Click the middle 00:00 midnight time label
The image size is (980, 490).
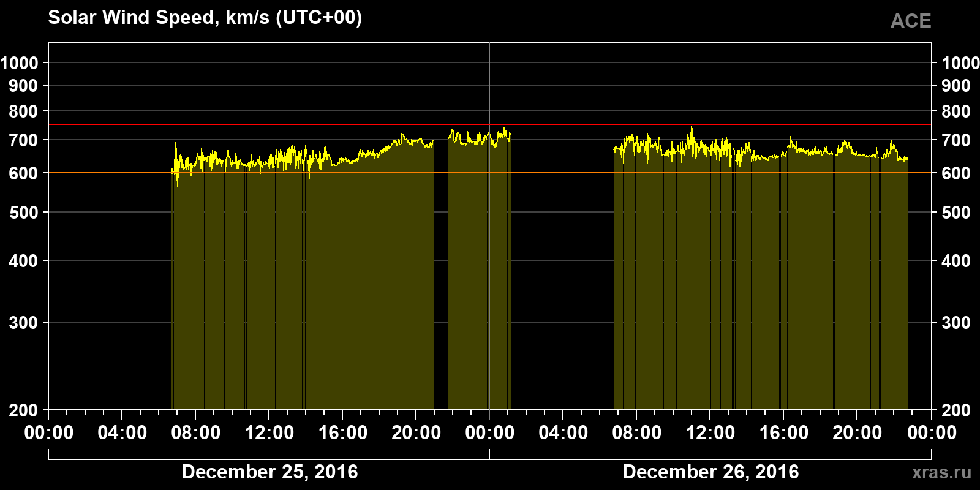490,433
